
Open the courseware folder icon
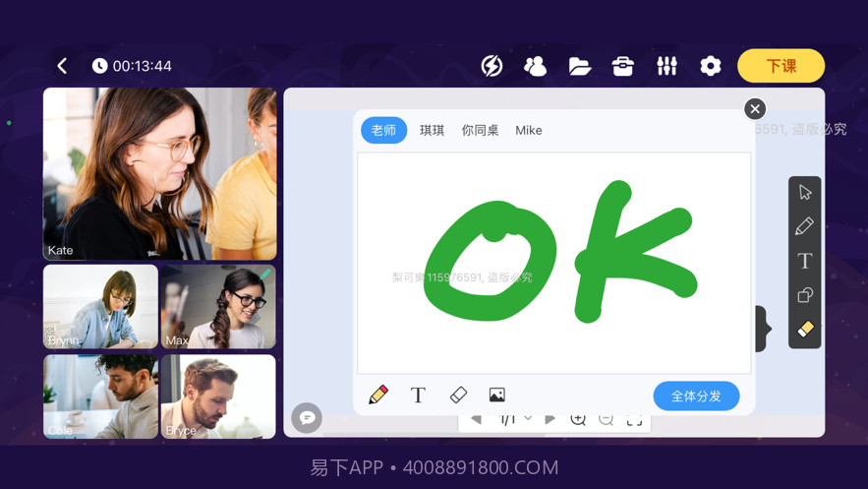pyautogui.click(x=579, y=66)
